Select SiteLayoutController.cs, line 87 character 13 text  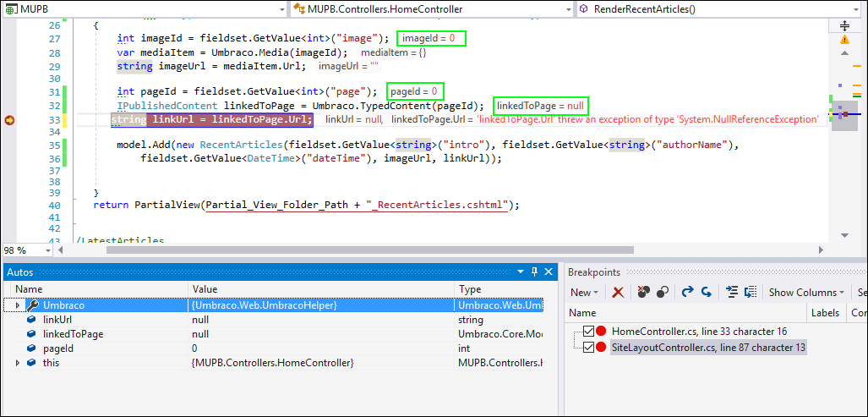[x=708, y=348]
